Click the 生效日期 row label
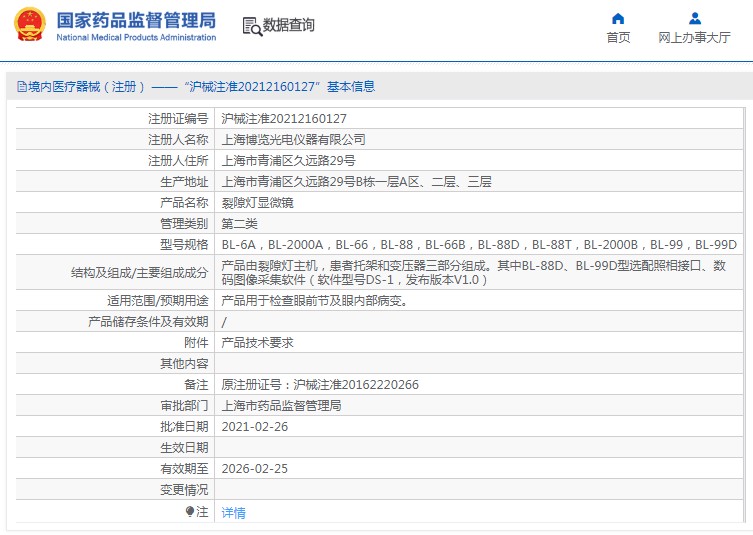The height and width of the screenshot is (535, 753). (184, 448)
